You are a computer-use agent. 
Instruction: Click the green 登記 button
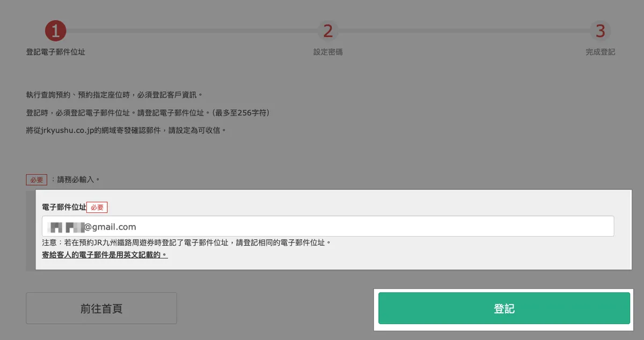pyautogui.click(x=504, y=308)
